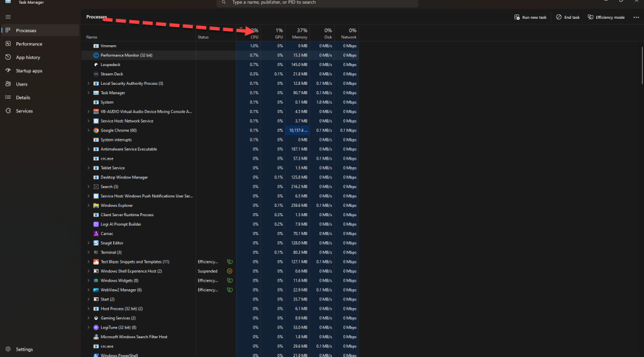The image size is (644, 357).
Task: Expand Terminal (3) process group
Action: 88,253
